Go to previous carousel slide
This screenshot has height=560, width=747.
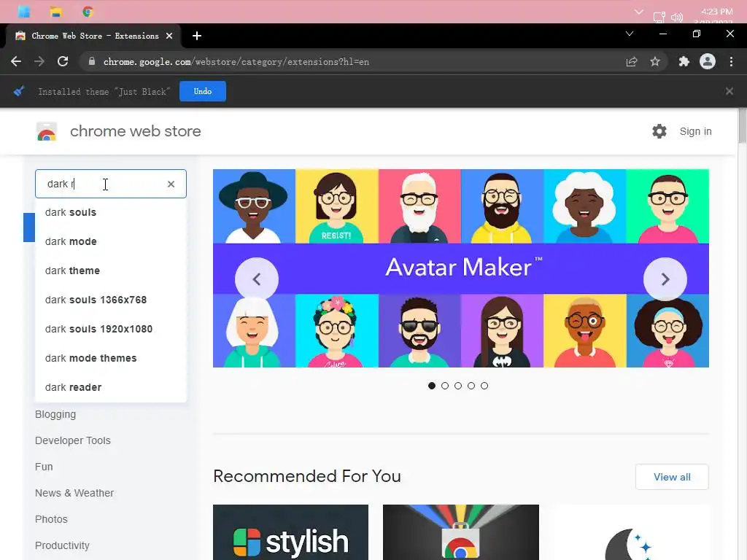point(257,279)
